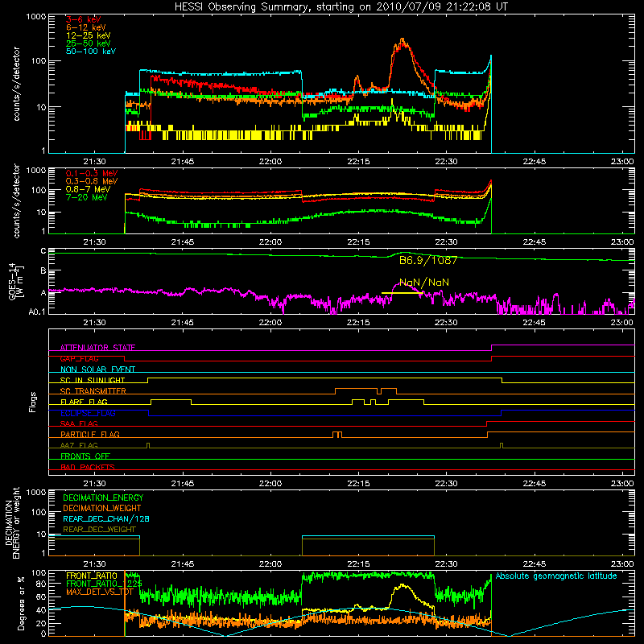644x644 pixels.
Task: Click the PARTICLE_FLAG pulse near 22:11
Action: coord(337,435)
